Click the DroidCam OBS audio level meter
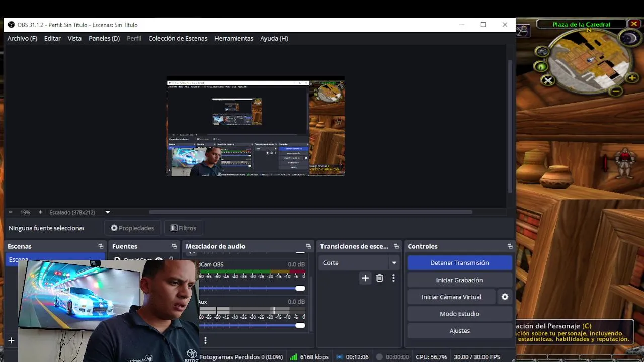 252,272
